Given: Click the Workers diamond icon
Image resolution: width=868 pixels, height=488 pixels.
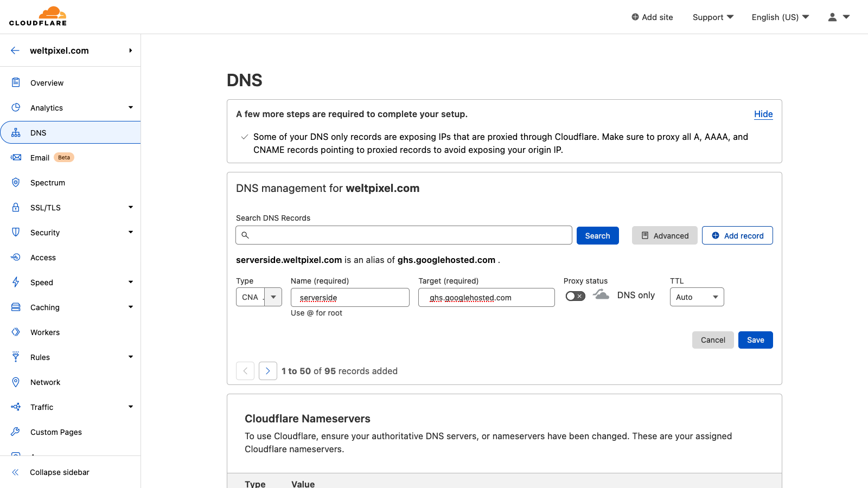Looking at the screenshot, I should coord(16,332).
